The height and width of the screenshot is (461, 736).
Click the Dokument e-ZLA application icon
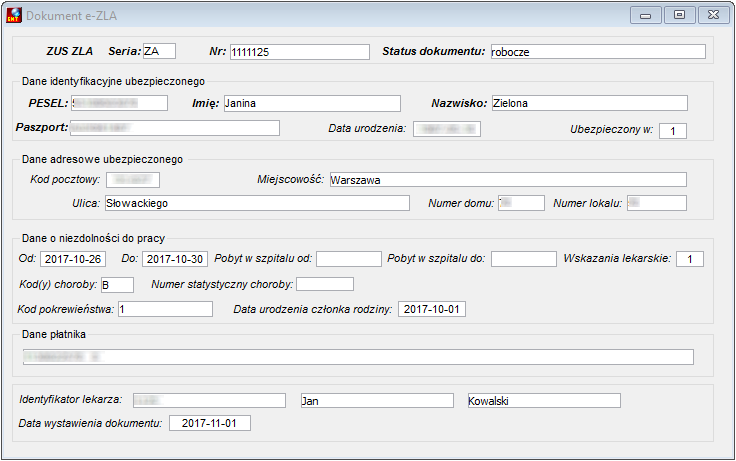point(14,15)
